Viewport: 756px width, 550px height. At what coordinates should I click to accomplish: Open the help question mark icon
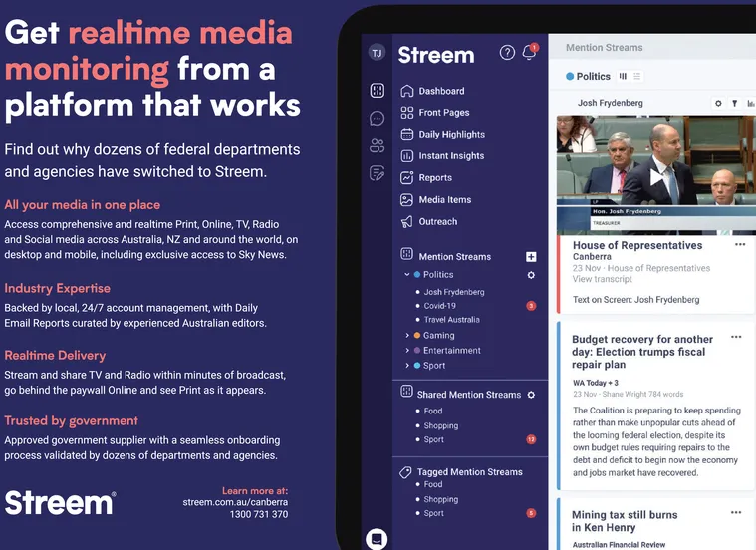507,52
